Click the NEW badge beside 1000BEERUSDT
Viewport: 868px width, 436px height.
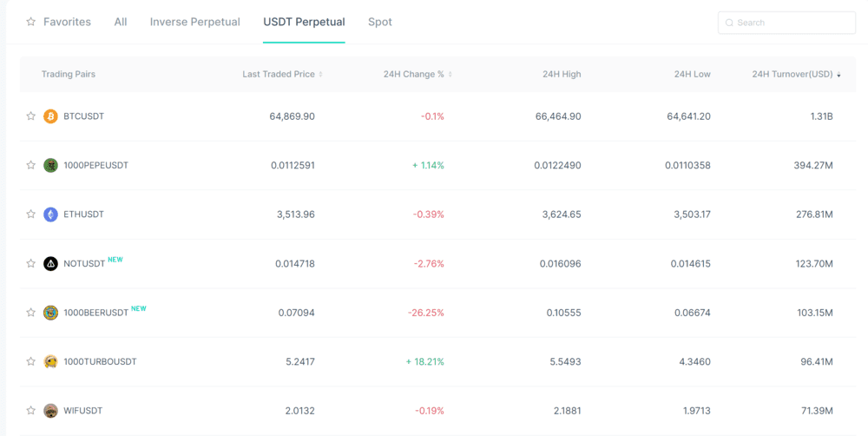pos(138,308)
